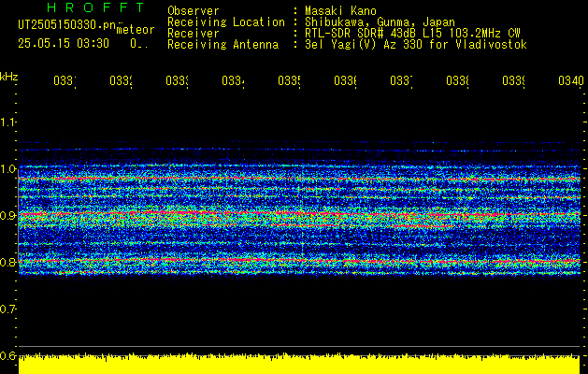Click the 1.0 frequency axis label
The image size is (588, 374).
coord(7,169)
